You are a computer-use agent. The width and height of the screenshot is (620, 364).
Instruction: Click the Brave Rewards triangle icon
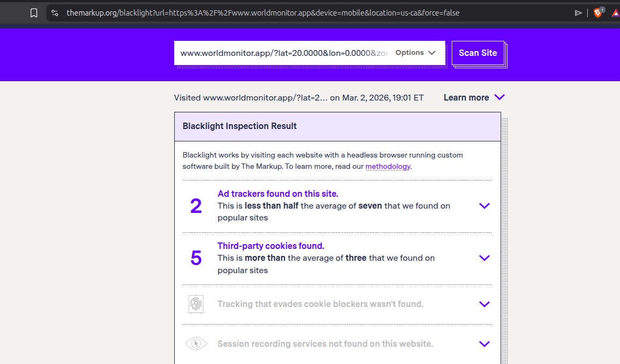(x=615, y=13)
